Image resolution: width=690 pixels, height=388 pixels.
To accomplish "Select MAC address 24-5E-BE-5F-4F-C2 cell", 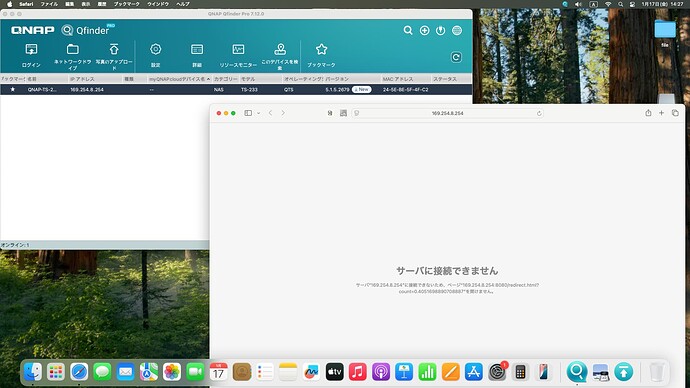I will pos(405,90).
